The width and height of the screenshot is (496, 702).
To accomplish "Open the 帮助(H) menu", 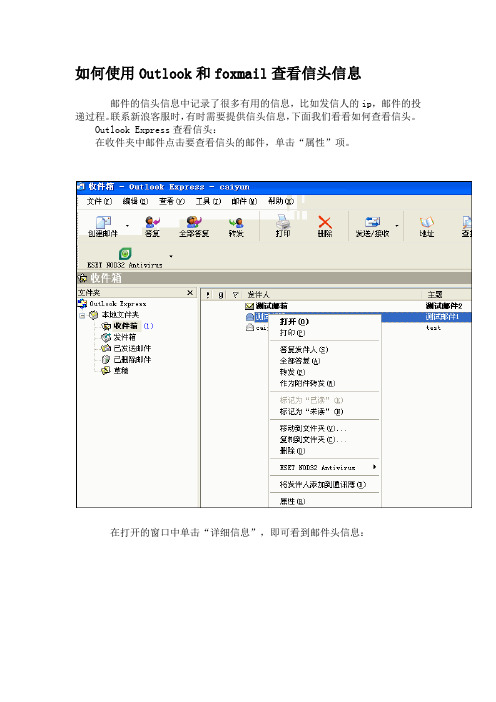I will pyautogui.click(x=281, y=201).
